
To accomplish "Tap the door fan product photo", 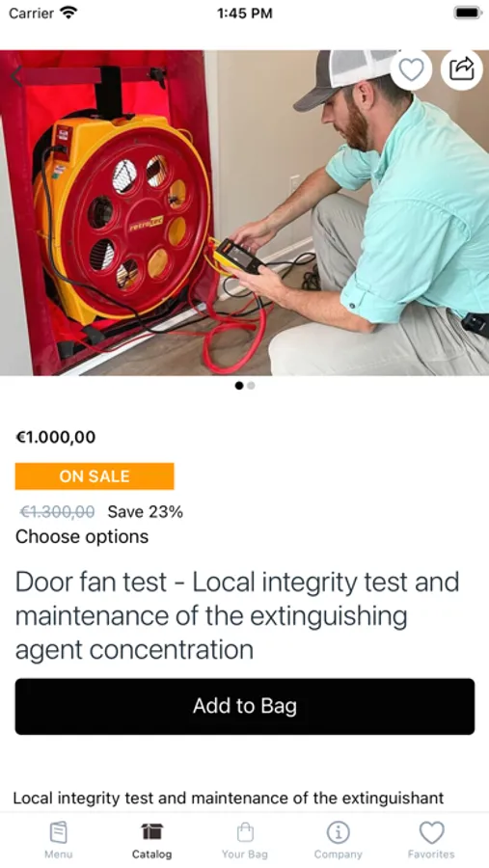I will pyautogui.click(x=244, y=213).
